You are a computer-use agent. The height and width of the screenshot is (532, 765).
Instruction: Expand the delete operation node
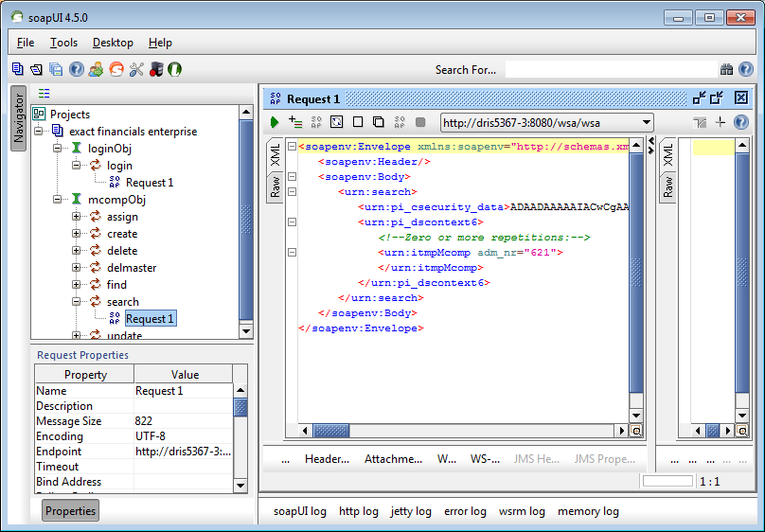point(76,250)
